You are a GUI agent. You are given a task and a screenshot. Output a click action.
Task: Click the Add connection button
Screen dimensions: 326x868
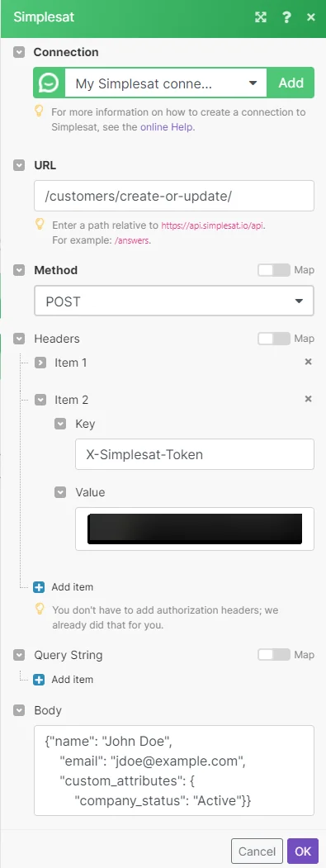pos(291,83)
